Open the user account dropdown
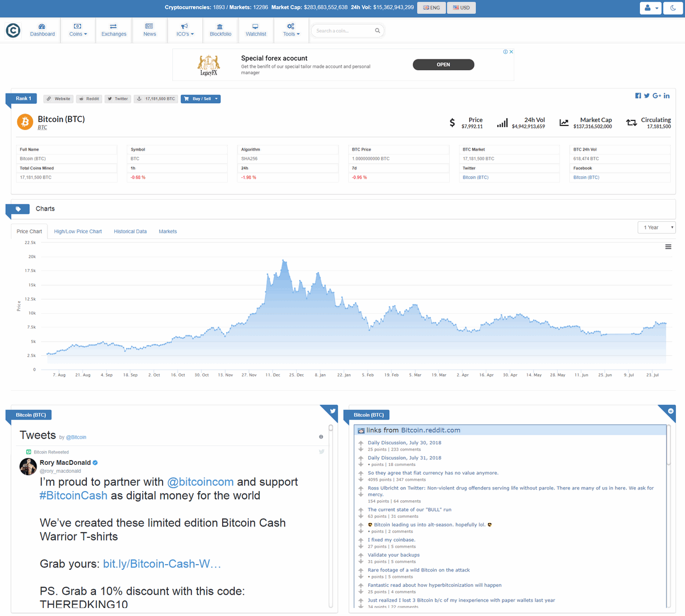 tap(650, 8)
